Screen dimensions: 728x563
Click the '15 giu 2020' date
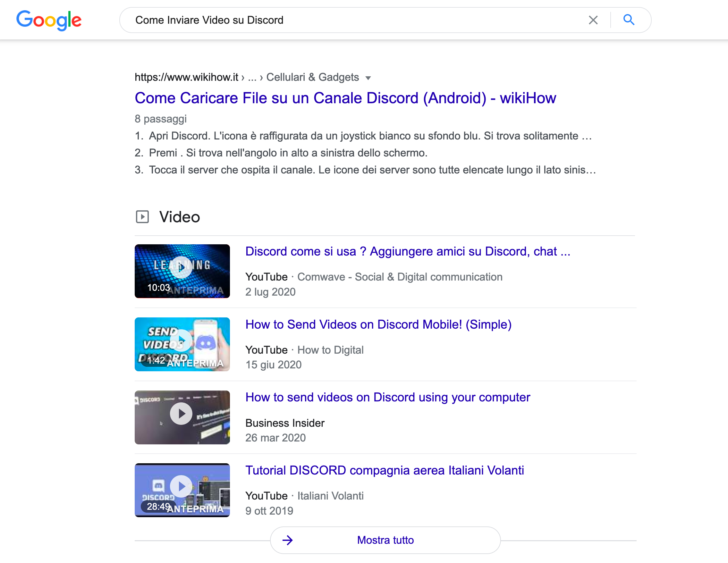273,365
